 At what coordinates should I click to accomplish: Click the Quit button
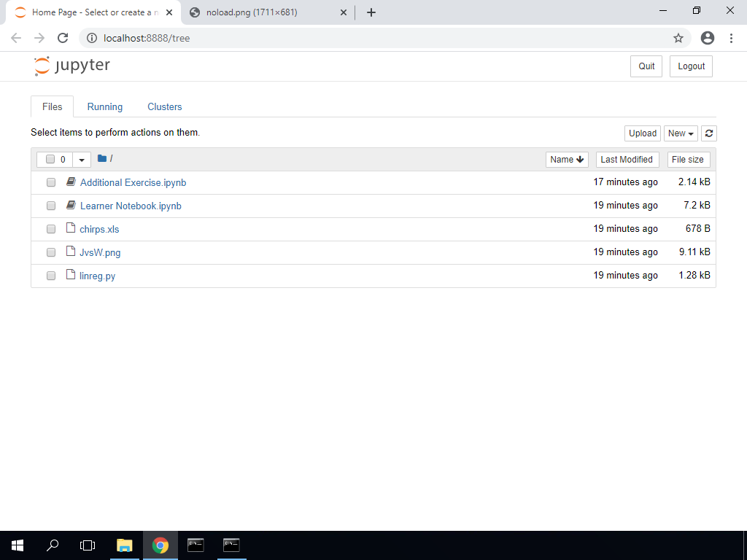click(646, 66)
